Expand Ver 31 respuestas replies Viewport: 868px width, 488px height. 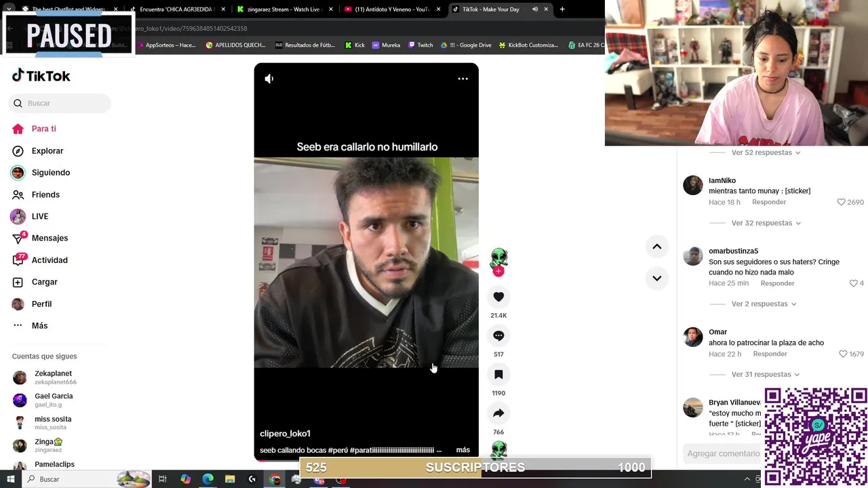coord(766,374)
